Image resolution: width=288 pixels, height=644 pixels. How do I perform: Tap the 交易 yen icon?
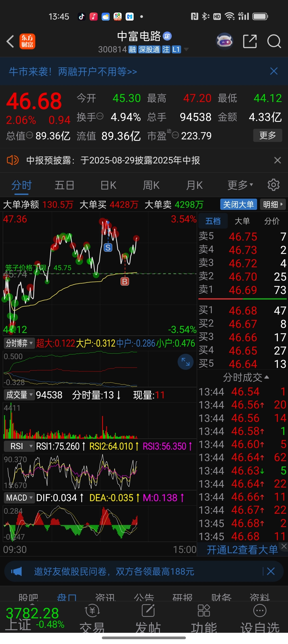[x=92, y=611]
